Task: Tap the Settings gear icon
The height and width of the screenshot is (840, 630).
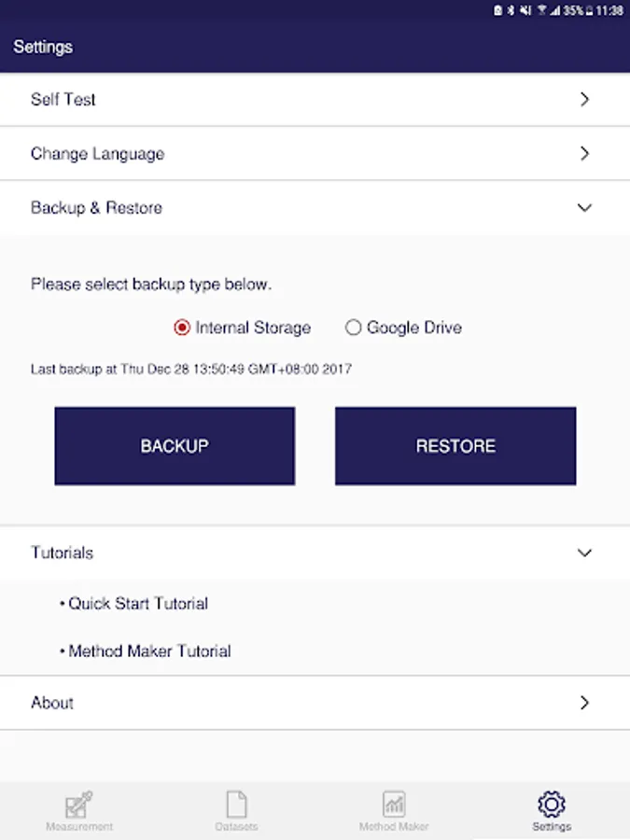Action: [552, 805]
